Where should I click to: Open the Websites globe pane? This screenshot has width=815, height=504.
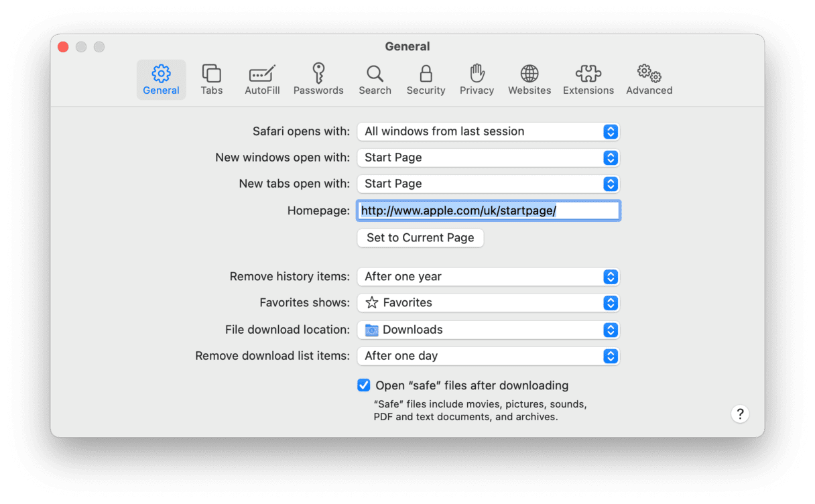(x=529, y=80)
